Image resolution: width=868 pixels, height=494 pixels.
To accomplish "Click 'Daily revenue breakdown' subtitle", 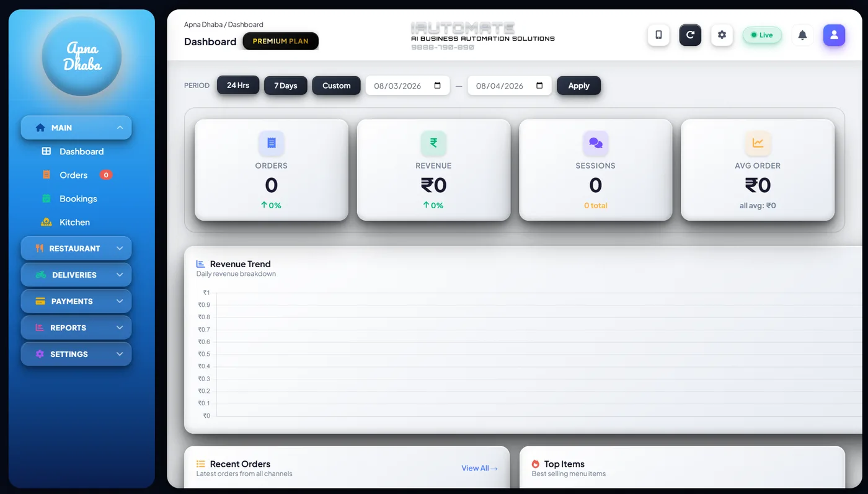I will pos(236,274).
